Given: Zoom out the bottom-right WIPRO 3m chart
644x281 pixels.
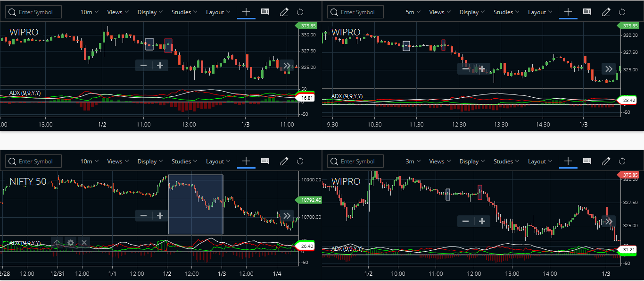Looking at the screenshot, I should pos(466,221).
